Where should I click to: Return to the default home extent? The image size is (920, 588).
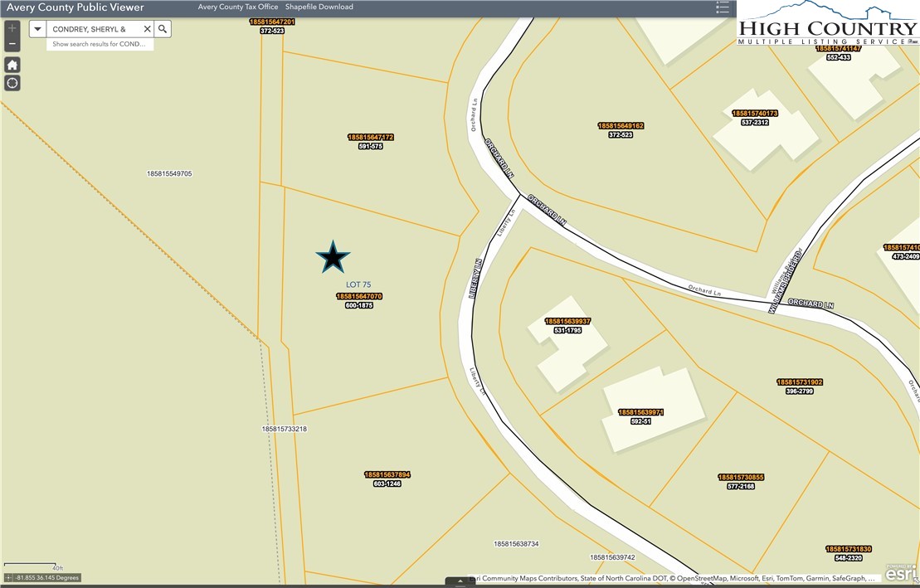tap(12, 65)
